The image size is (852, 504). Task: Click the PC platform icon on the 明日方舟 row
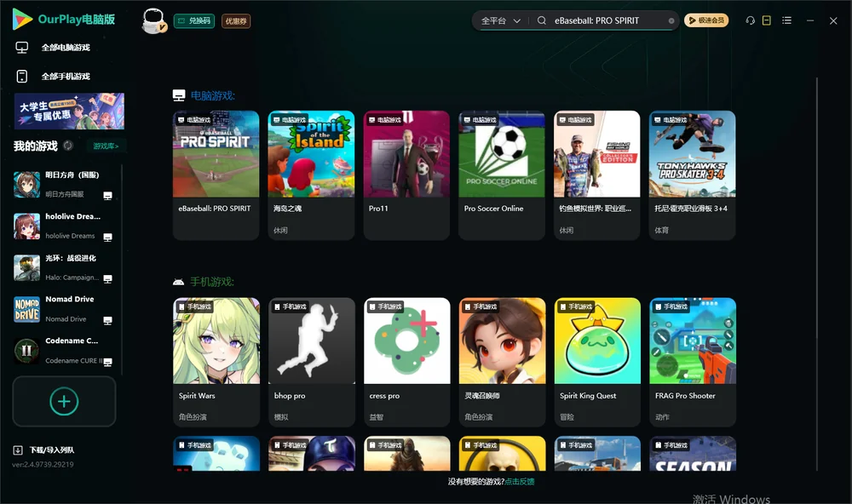pyautogui.click(x=107, y=196)
